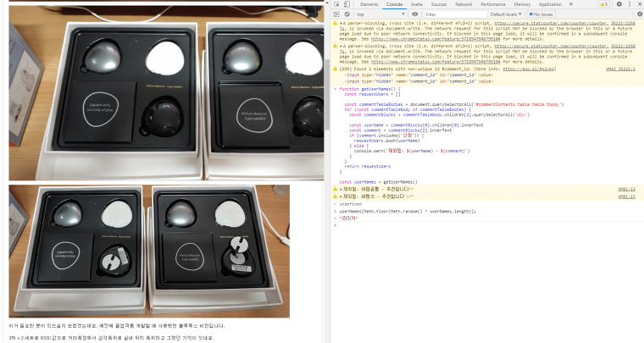Open the VM63 35221:1 source link
This screenshot has width=644, height=343.
(620, 69)
